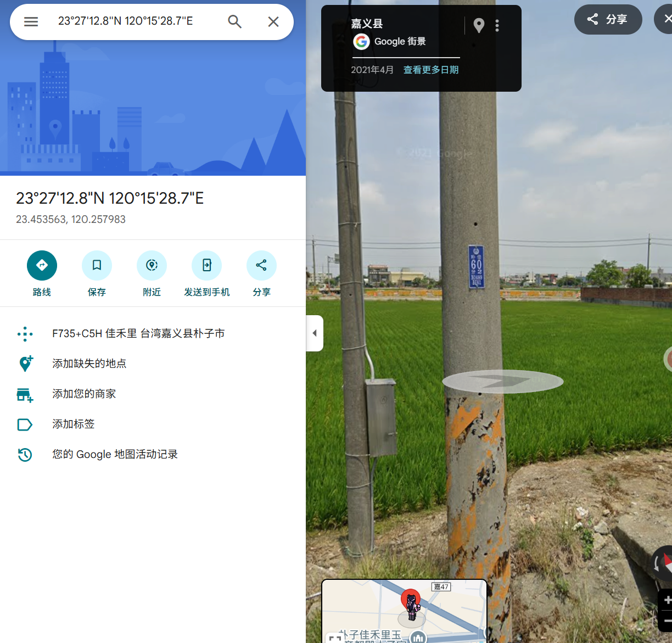This screenshot has width=672, height=643.
Task: Open the three-dot Street View options menu
Action: [497, 25]
